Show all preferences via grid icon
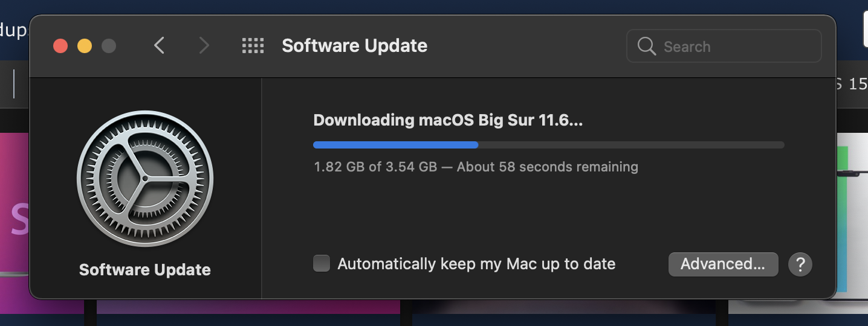Viewport: 868px width, 326px height. 253,46
